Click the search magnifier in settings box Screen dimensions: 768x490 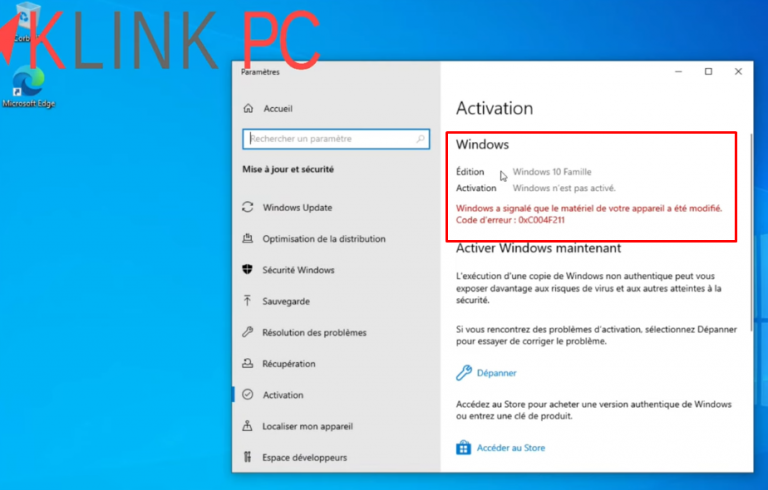click(420, 139)
